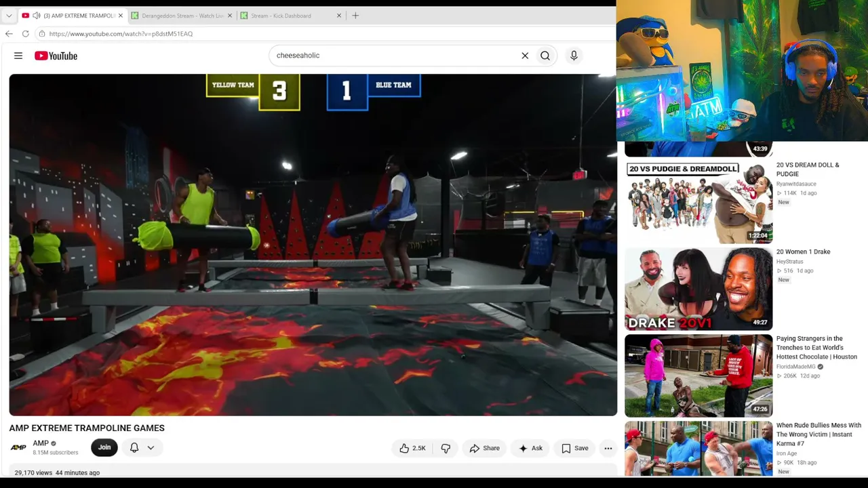Click the video player to pause playback

[x=313, y=245]
